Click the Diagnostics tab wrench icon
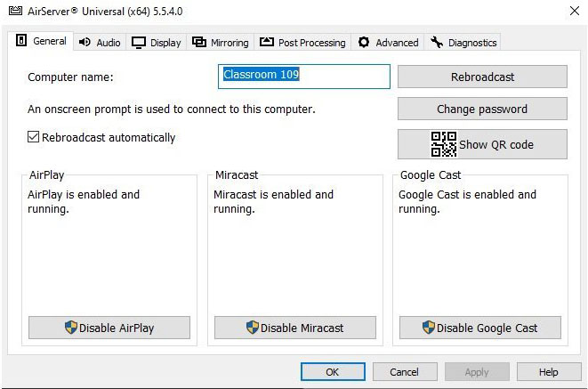588x389 pixels. pyautogui.click(x=437, y=42)
